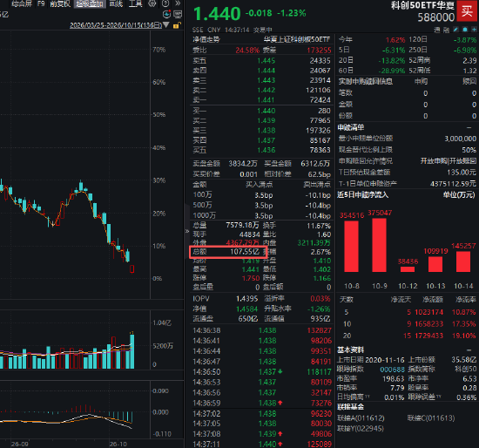The width and height of the screenshot is (479, 448).
Task: Click the tick trade row 14:36:50
Action: (262, 372)
